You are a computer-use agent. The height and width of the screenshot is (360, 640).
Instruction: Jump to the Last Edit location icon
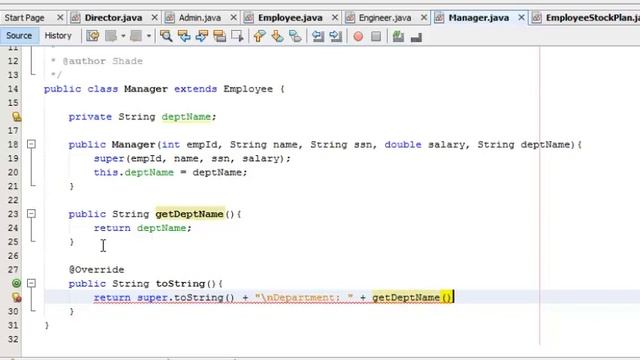click(x=93, y=36)
